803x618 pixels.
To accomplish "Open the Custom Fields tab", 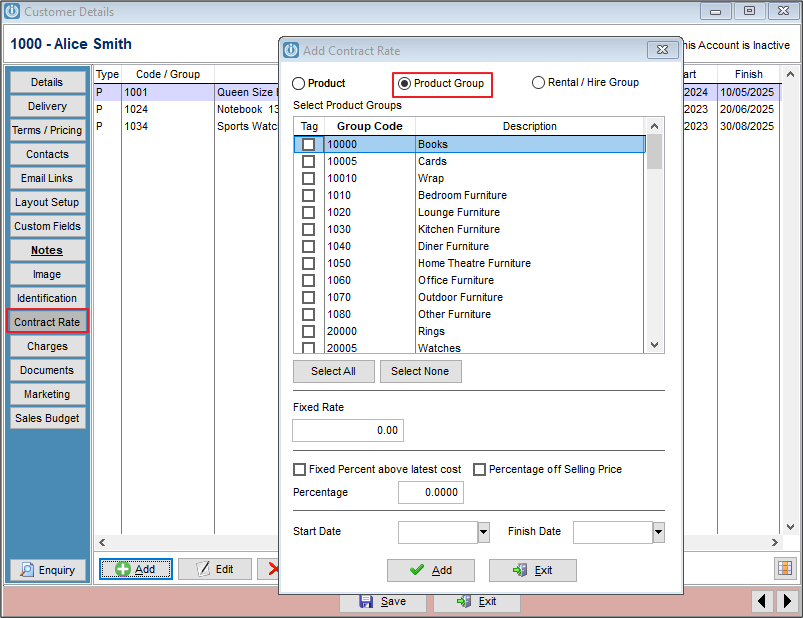I will pos(47,226).
